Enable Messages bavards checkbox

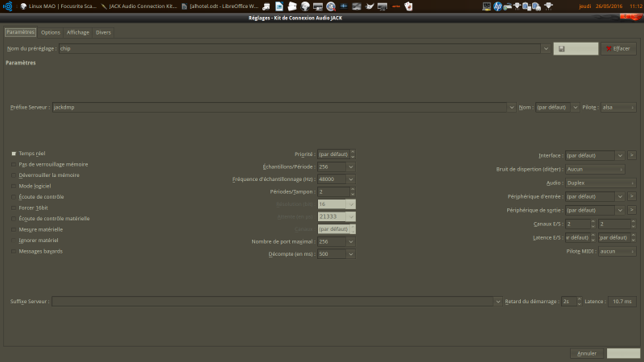click(14, 251)
